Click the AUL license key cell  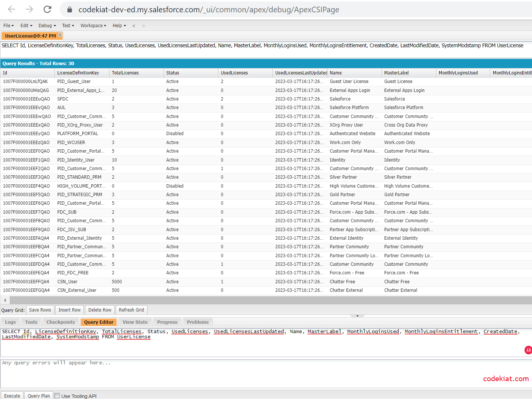(x=82, y=108)
